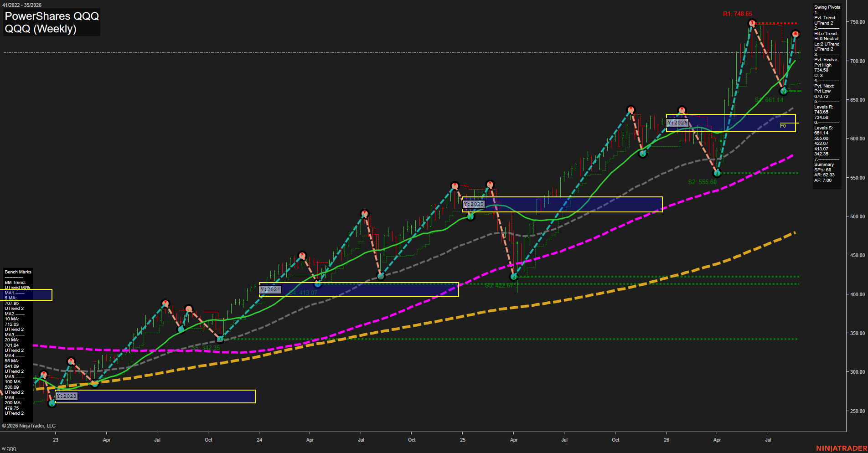Click the D: 3 value in Swing Pivots

819,76
